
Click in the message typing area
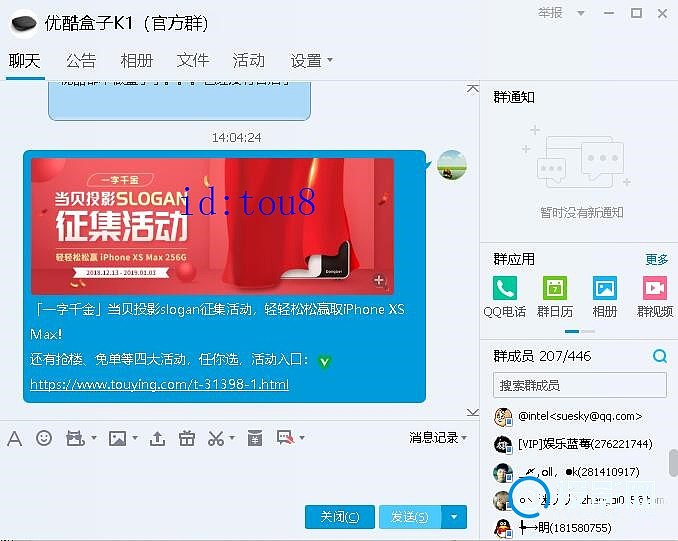(233, 476)
